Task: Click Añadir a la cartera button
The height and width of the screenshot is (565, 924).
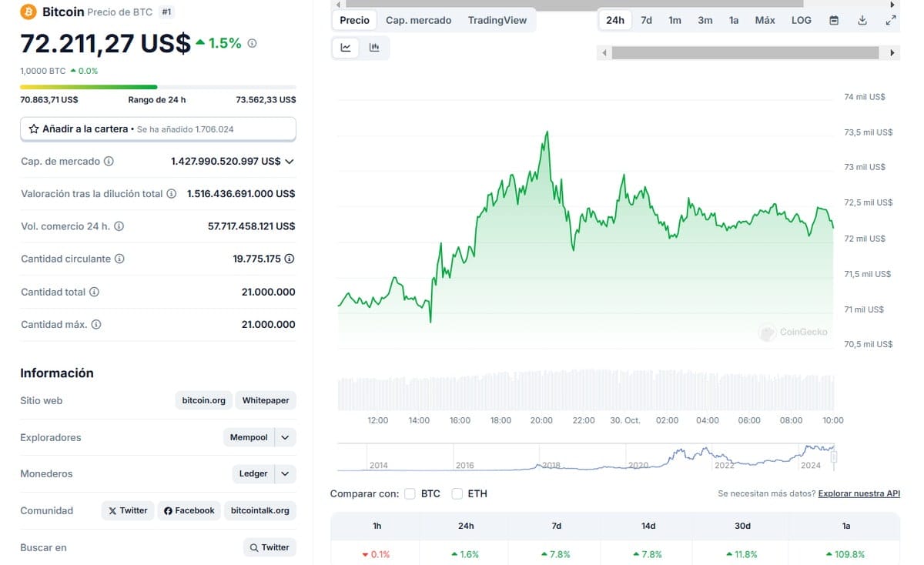Action: [158, 129]
